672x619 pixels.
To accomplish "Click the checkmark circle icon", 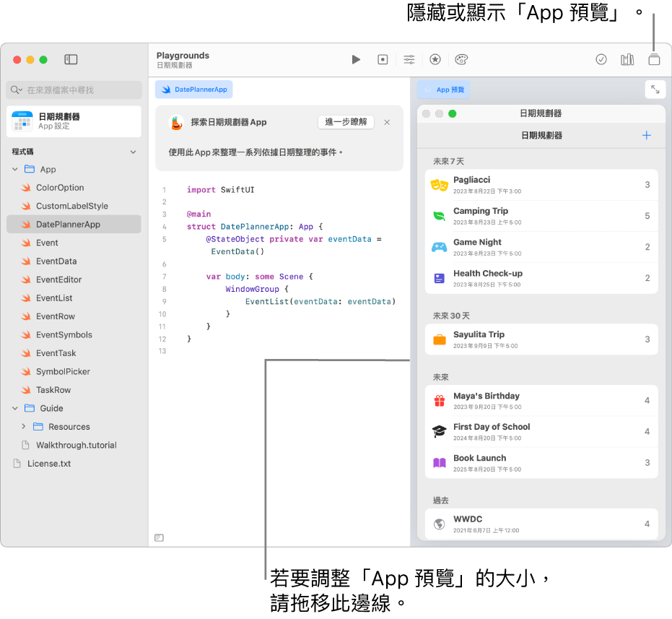I will 601,59.
